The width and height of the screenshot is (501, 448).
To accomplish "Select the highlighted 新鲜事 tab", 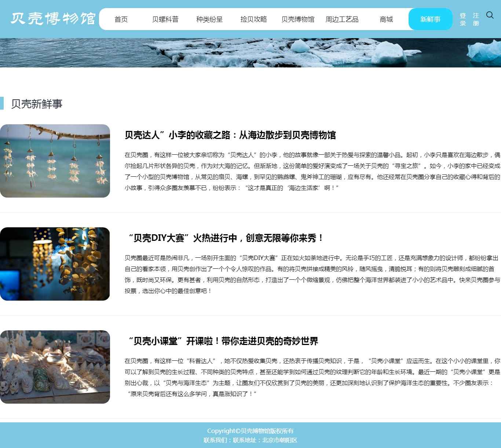I will [430, 19].
